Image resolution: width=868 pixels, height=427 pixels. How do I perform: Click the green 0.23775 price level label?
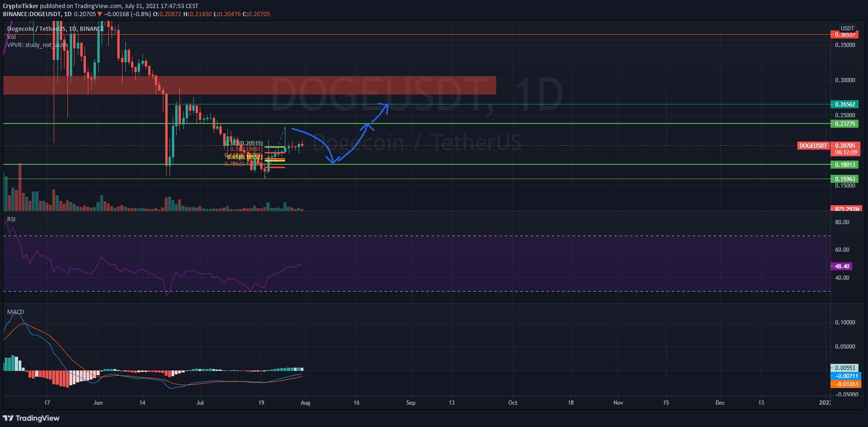(845, 124)
